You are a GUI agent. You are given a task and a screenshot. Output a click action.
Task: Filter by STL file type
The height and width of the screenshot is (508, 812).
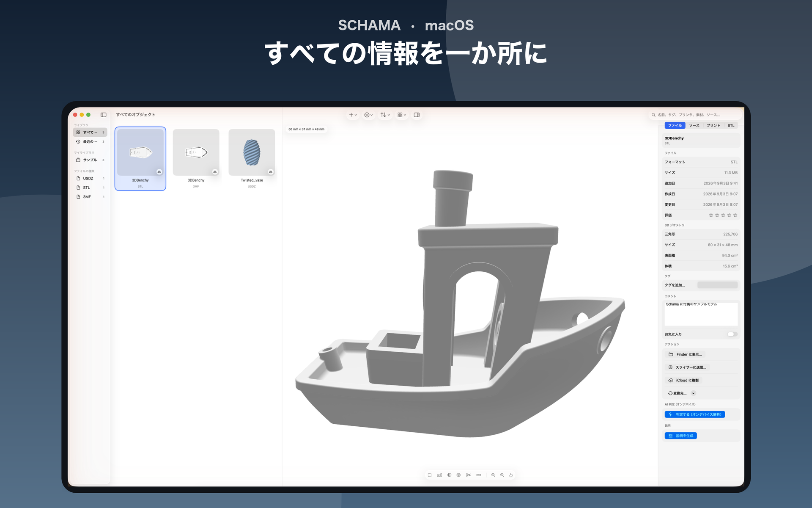(x=90, y=188)
